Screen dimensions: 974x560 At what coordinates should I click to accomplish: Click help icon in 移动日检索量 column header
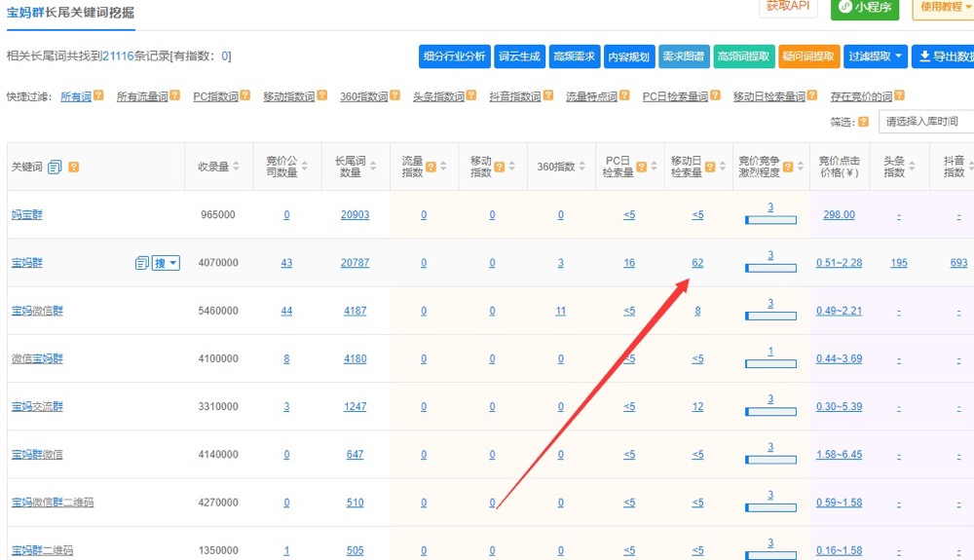(x=710, y=167)
